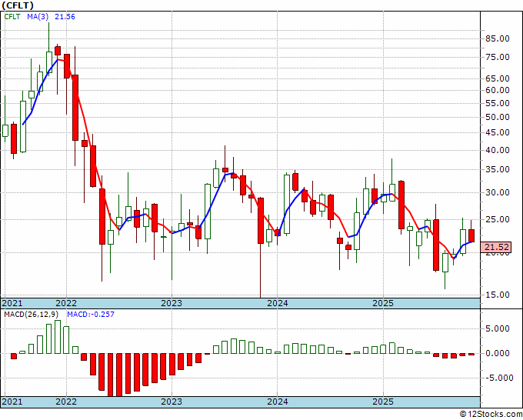Click the 55.00 price axis label
The height and width of the screenshot is (420, 523).
(x=497, y=103)
